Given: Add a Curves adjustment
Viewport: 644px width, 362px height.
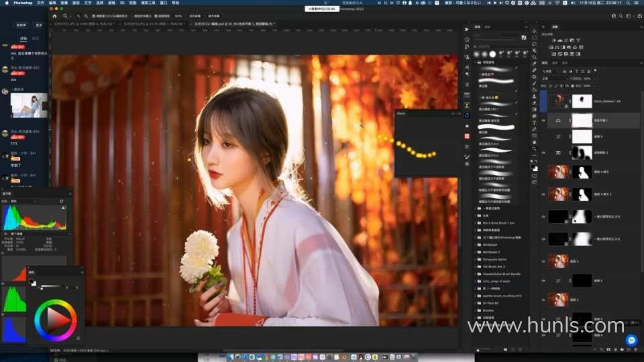Looking at the screenshot, I should coord(566,40).
